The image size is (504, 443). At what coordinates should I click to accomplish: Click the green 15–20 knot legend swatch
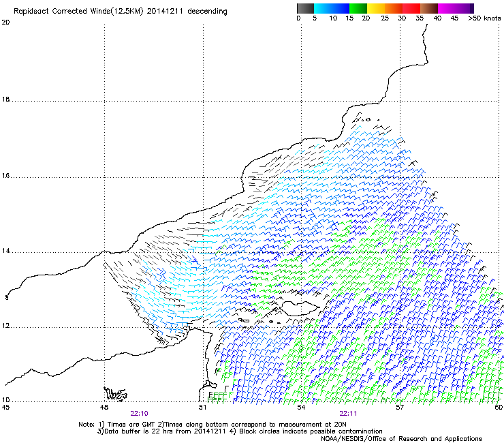pyautogui.click(x=358, y=8)
